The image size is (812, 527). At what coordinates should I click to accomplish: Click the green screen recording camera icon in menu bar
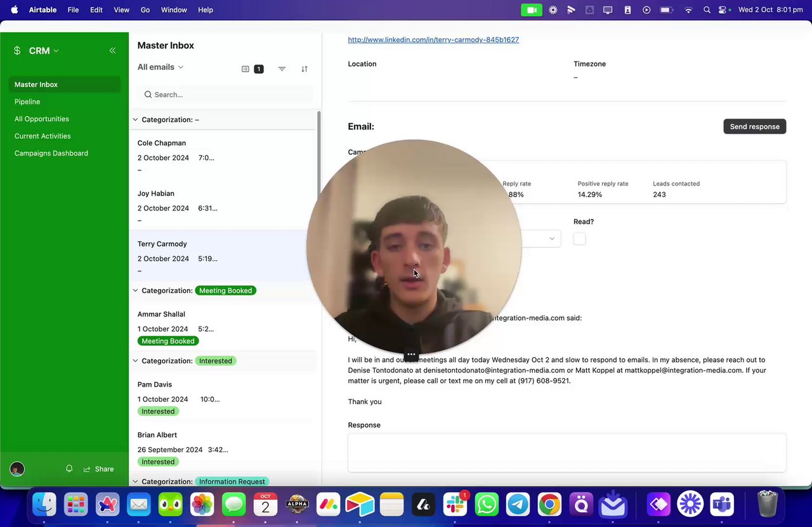coord(532,10)
